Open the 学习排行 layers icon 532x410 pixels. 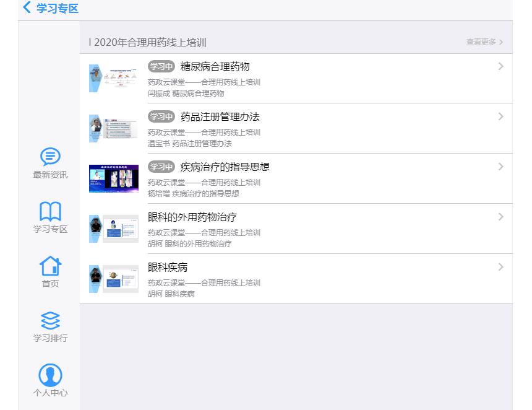50,320
